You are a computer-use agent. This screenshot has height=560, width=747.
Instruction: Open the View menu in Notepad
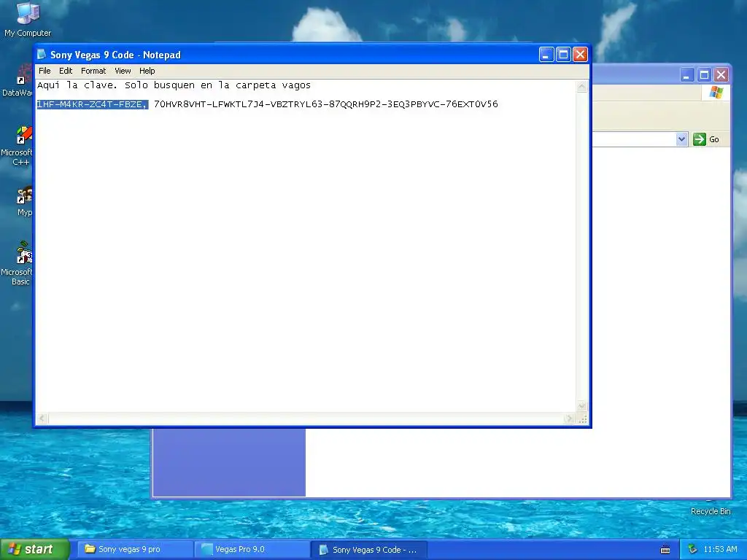pyautogui.click(x=123, y=71)
